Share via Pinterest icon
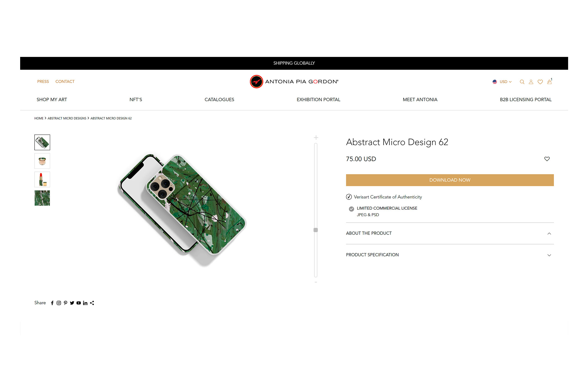588x392 pixels. pyautogui.click(x=65, y=303)
